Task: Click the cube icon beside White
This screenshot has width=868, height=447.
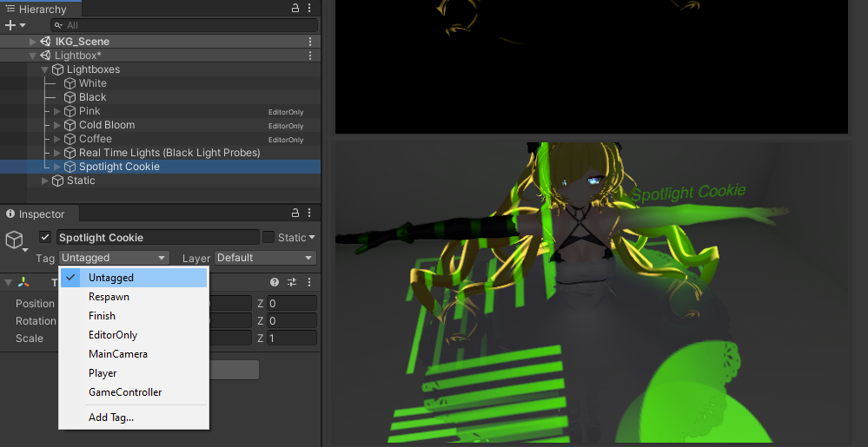Action: [x=70, y=83]
